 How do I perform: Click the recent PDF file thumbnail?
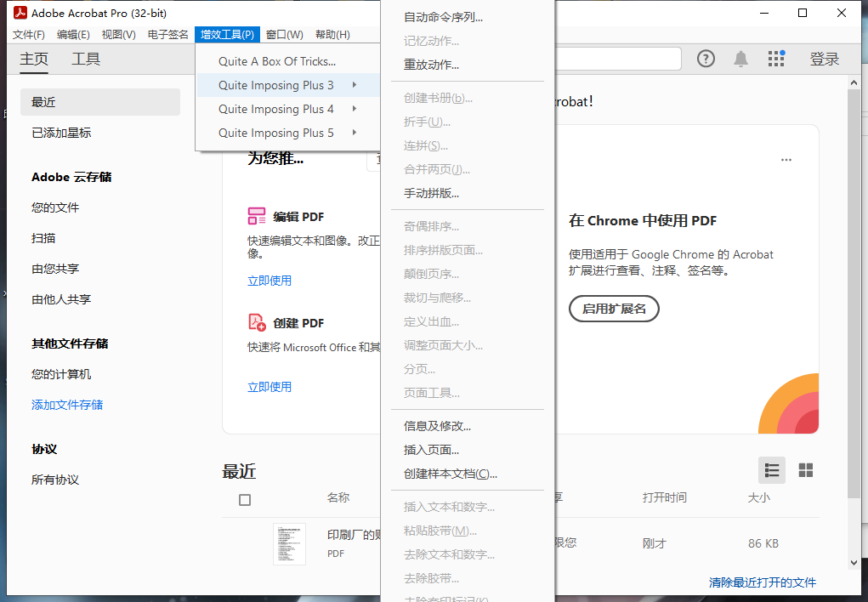[x=289, y=544]
